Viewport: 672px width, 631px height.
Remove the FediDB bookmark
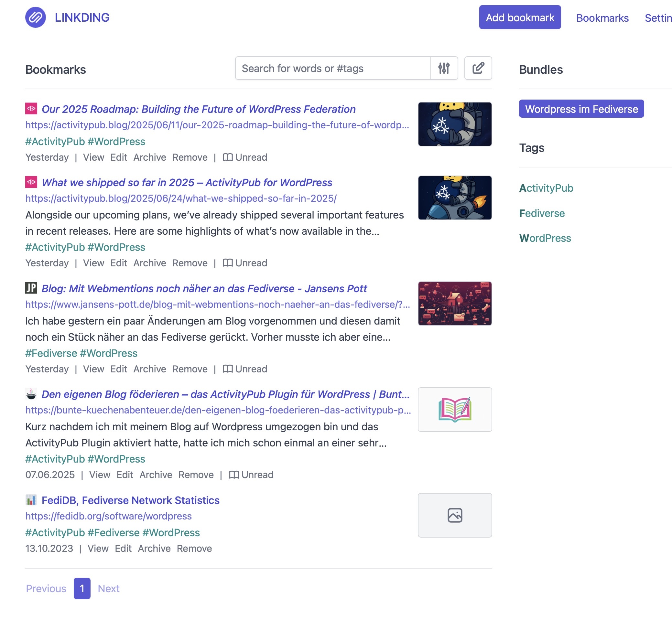coord(194,549)
